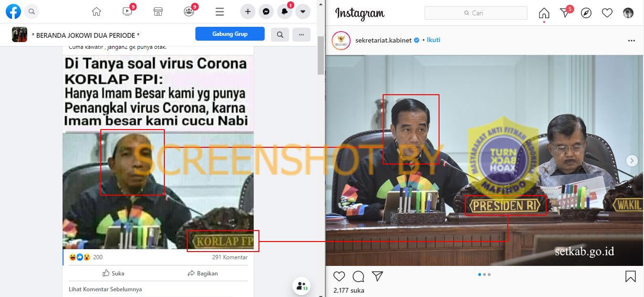Click the Gabung Grup button
Image resolution: width=644 pixels, height=297 pixels.
coord(230,34)
